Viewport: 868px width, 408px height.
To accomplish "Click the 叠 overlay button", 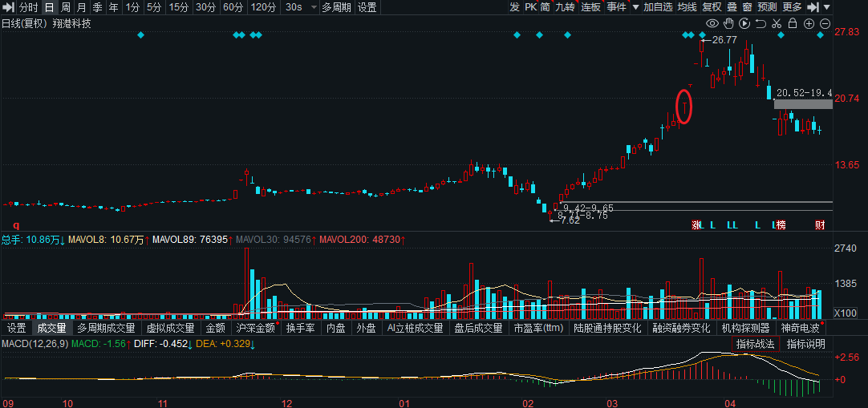I will pos(732,7).
